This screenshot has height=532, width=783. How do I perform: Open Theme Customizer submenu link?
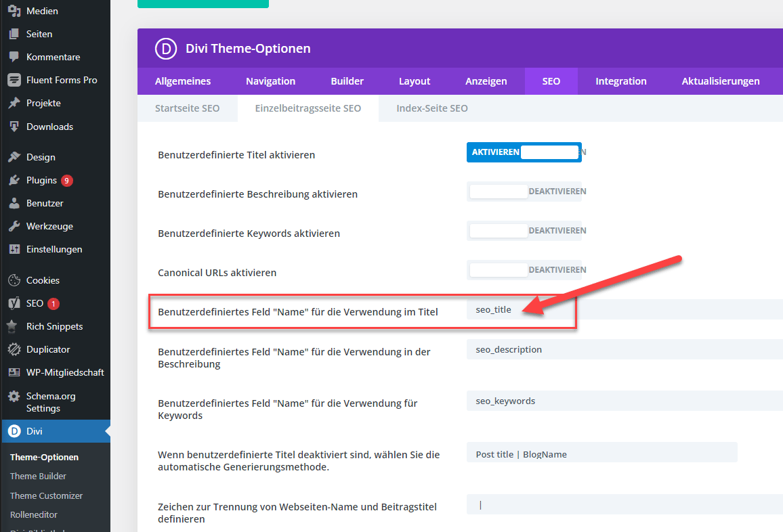[47, 495]
